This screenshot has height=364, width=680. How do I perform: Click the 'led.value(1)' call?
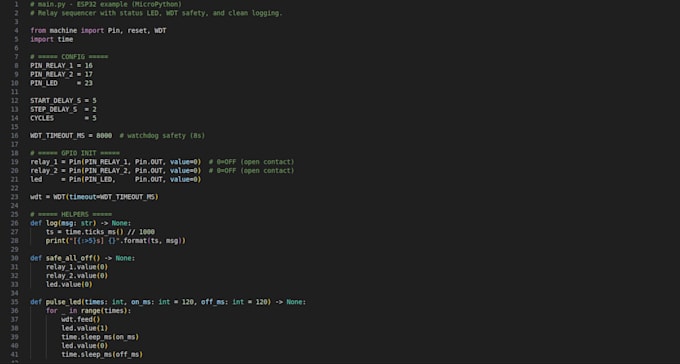pyautogui.click(x=85, y=328)
